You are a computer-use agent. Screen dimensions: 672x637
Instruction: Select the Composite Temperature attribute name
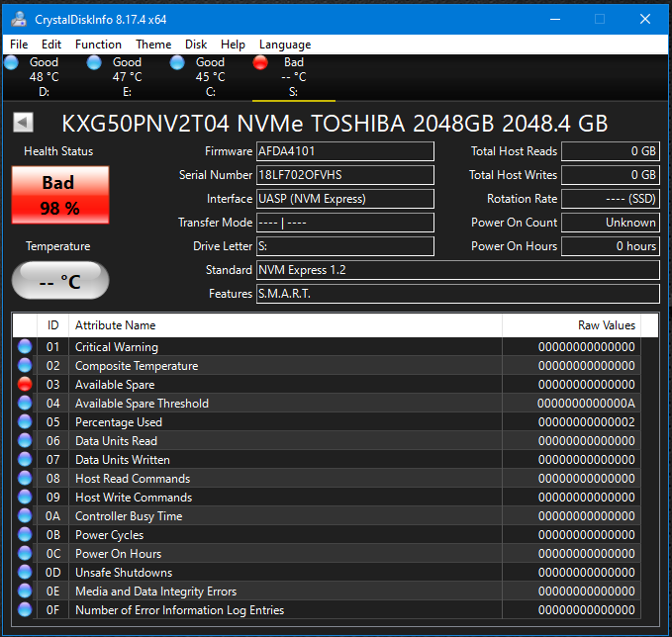(137, 366)
